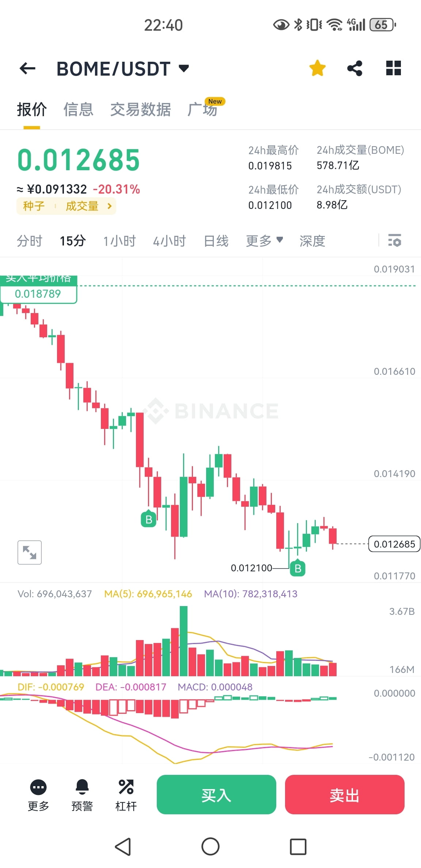Open the trading pairs grid icon
Image resolution: width=421 pixels, height=868 pixels.
394,68
